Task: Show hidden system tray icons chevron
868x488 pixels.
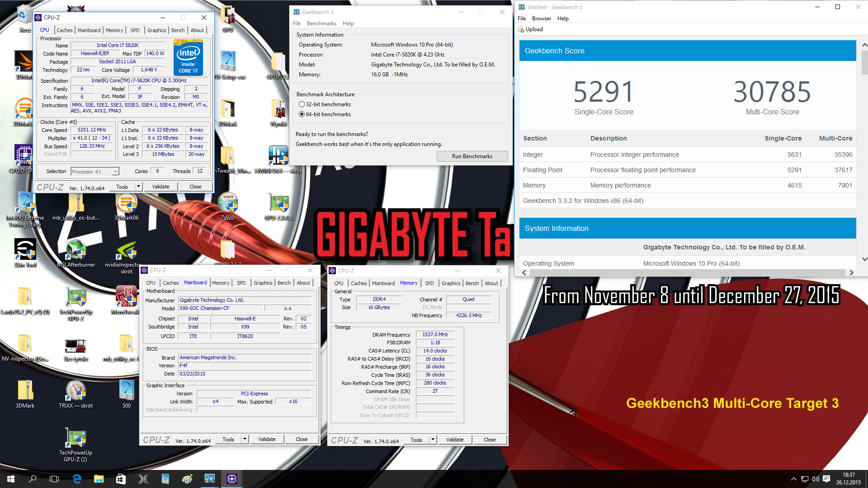Action: point(793,479)
